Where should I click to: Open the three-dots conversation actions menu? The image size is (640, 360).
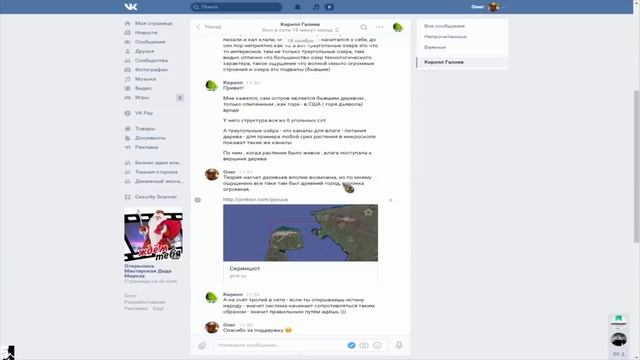[x=380, y=27]
